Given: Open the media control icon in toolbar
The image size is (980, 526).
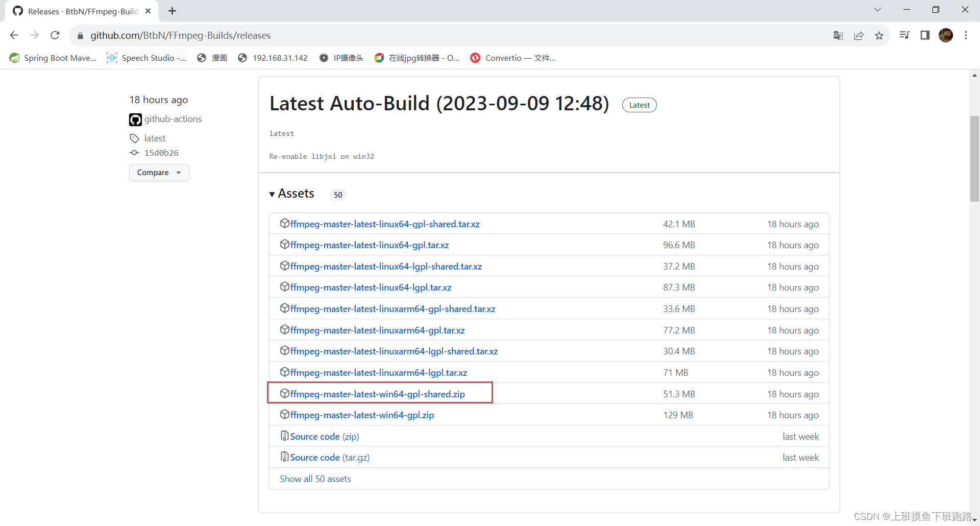Looking at the screenshot, I should pos(904,35).
